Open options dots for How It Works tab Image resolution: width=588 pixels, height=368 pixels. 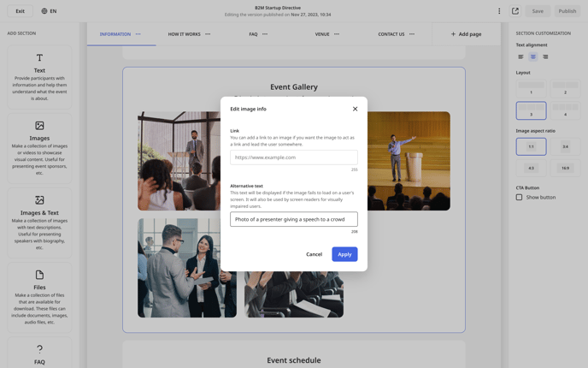click(x=208, y=34)
